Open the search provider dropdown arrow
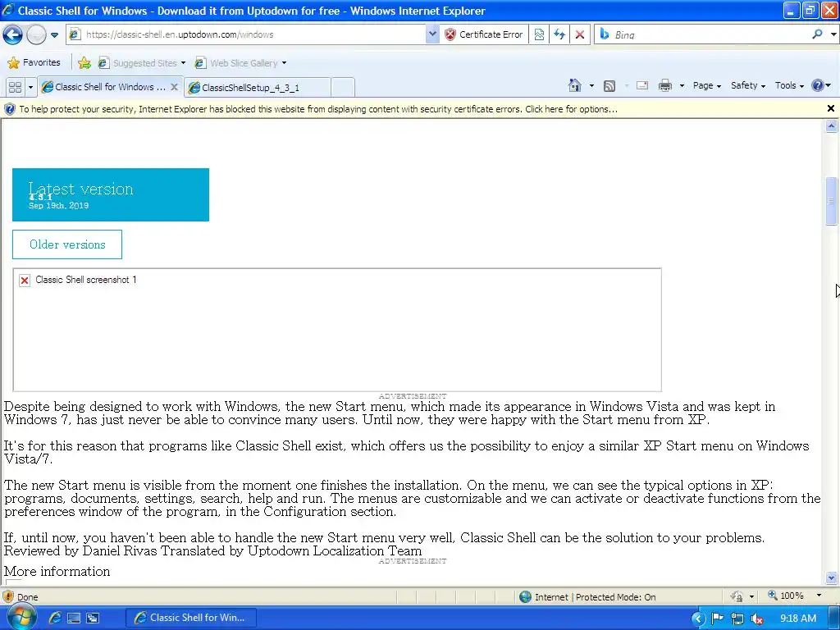The height and width of the screenshot is (630, 840). [833, 34]
